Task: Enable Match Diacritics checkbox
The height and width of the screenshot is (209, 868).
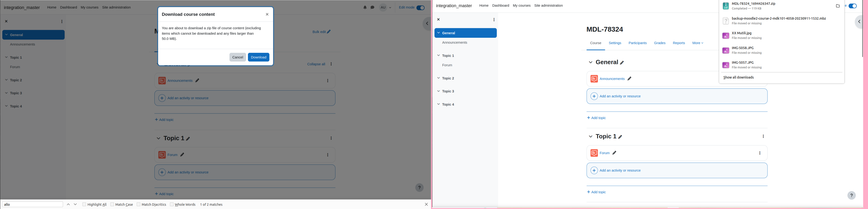Action: point(139,205)
